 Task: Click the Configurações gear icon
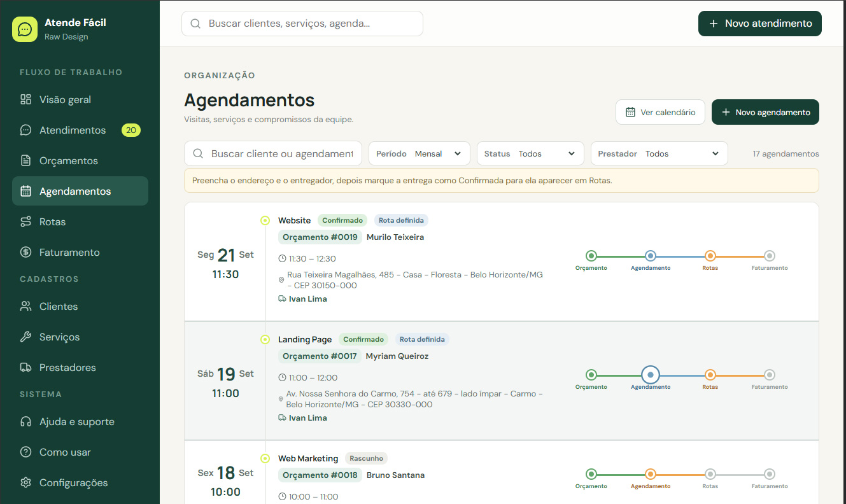[25, 482]
